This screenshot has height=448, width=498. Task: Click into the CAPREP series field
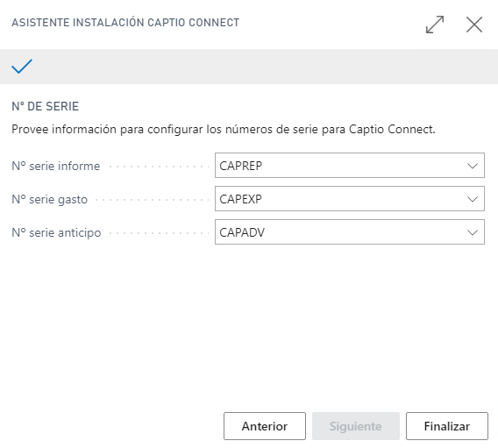(x=349, y=166)
